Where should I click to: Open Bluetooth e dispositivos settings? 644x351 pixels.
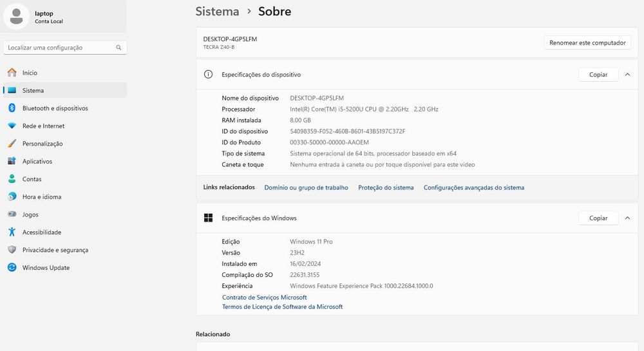point(65,108)
